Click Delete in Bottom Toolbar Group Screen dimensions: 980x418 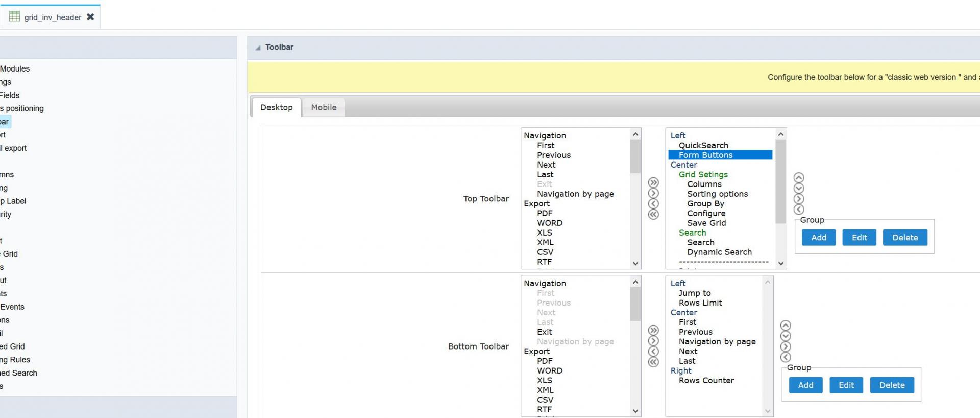[892, 385]
